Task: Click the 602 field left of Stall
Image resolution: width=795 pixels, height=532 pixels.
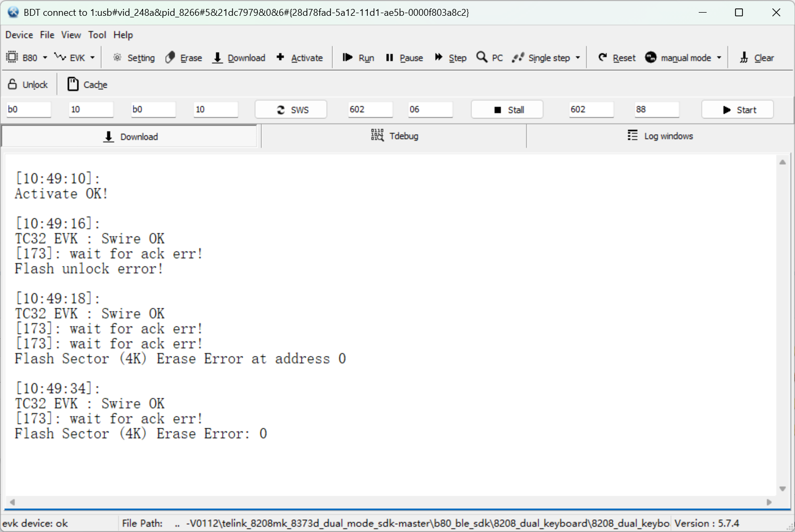Action: [x=370, y=109]
